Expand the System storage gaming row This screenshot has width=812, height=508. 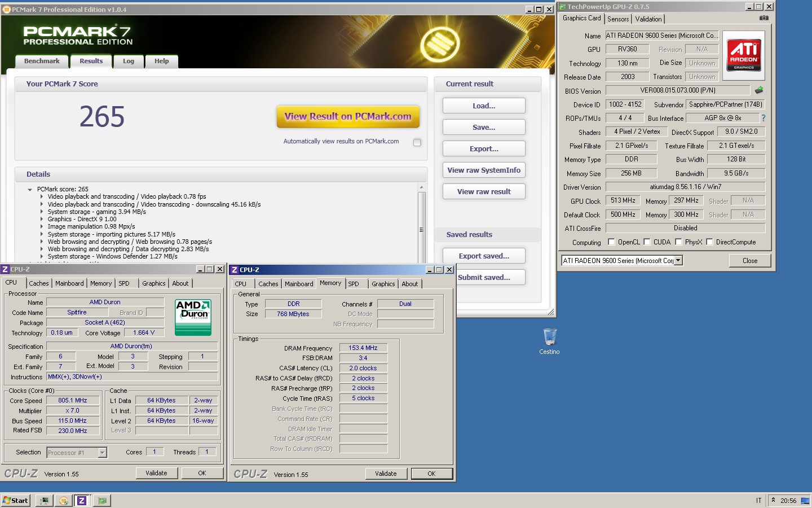[x=42, y=212]
